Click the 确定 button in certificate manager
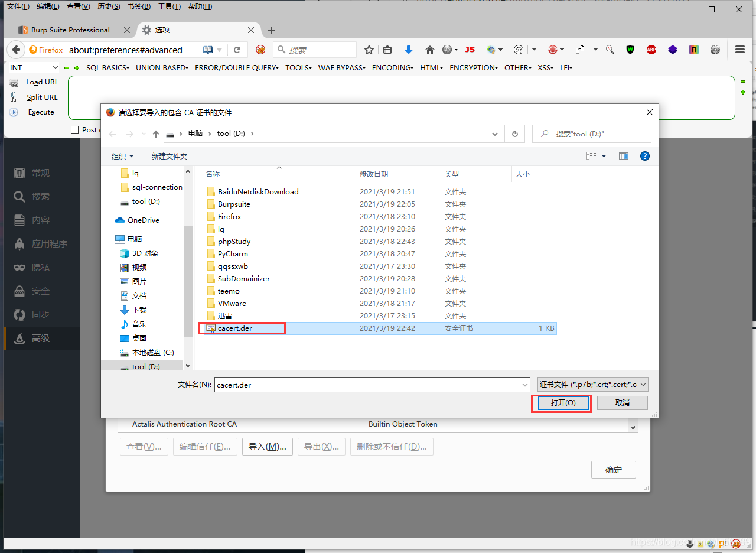The width and height of the screenshot is (756, 553). pos(614,470)
